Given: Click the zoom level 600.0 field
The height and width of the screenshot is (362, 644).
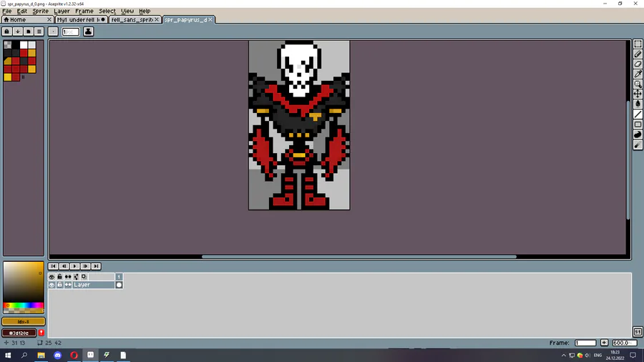Looking at the screenshot, I should pos(624,343).
